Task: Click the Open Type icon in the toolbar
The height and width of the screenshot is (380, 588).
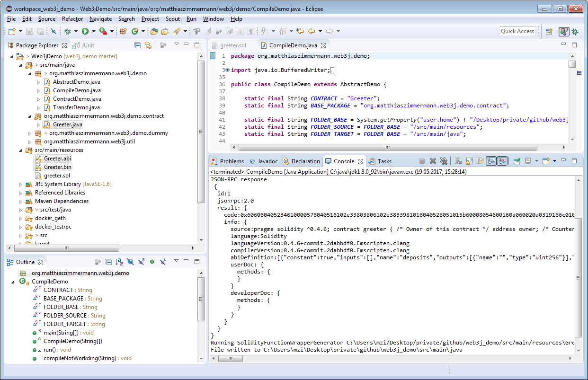Action: tap(154, 31)
